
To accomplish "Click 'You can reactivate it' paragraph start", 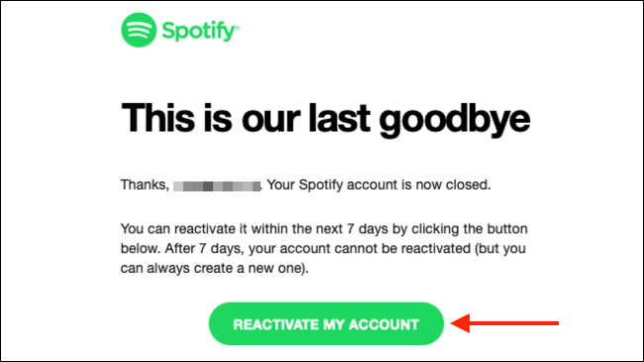I will coord(184,229).
